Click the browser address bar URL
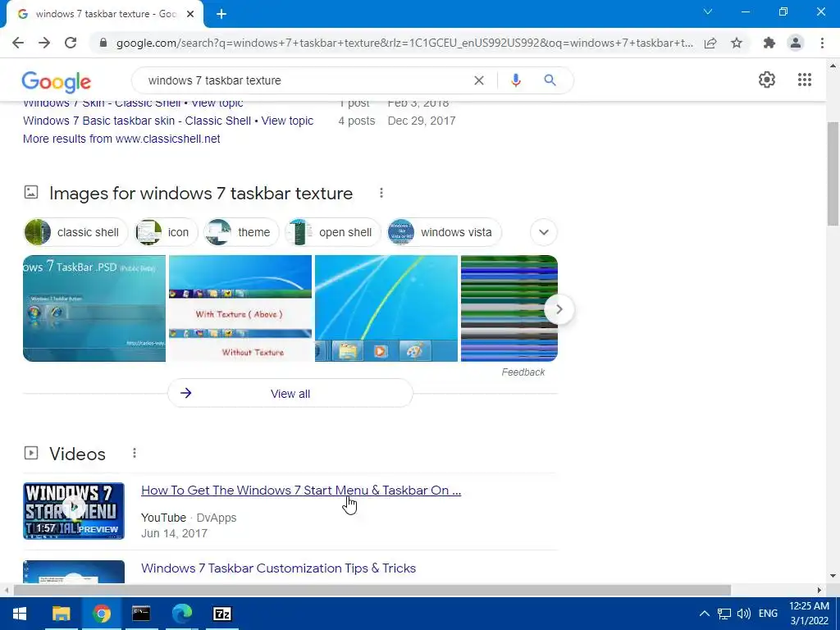The width and height of the screenshot is (840, 630). [x=404, y=43]
